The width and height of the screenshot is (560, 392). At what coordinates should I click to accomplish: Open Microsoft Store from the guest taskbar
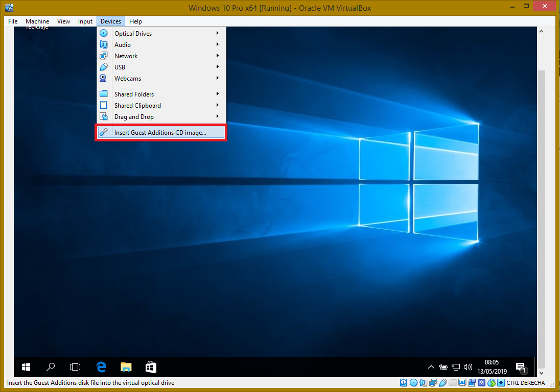[x=151, y=366]
